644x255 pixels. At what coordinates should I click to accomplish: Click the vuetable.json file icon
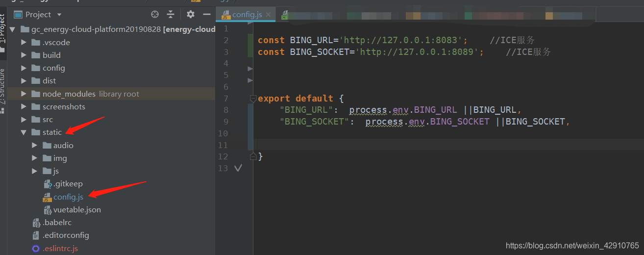click(47, 210)
